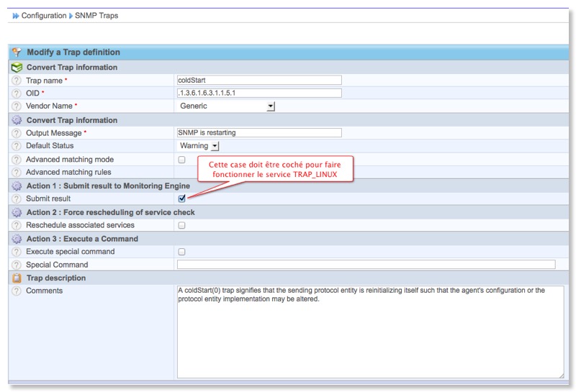The width and height of the screenshot is (576, 392).
Task: Focus the Special Command input field
Action: coord(366,265)
